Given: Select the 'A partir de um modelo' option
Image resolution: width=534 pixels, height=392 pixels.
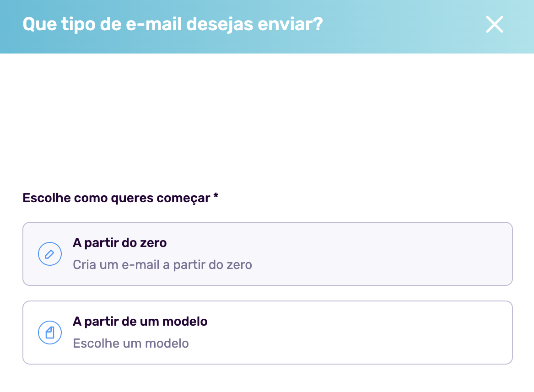Looking at the screenshot, I should click(x=267, y=333).
